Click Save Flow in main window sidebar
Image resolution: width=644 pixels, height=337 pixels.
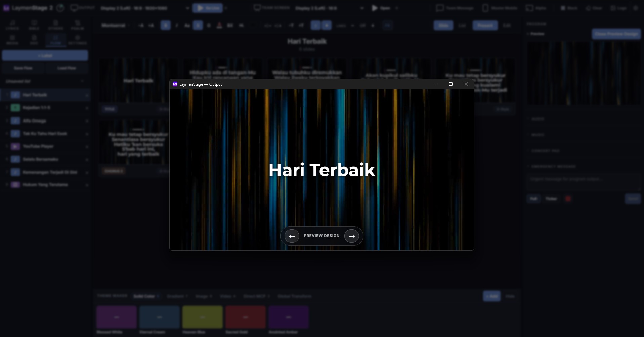tap(23, 68)
